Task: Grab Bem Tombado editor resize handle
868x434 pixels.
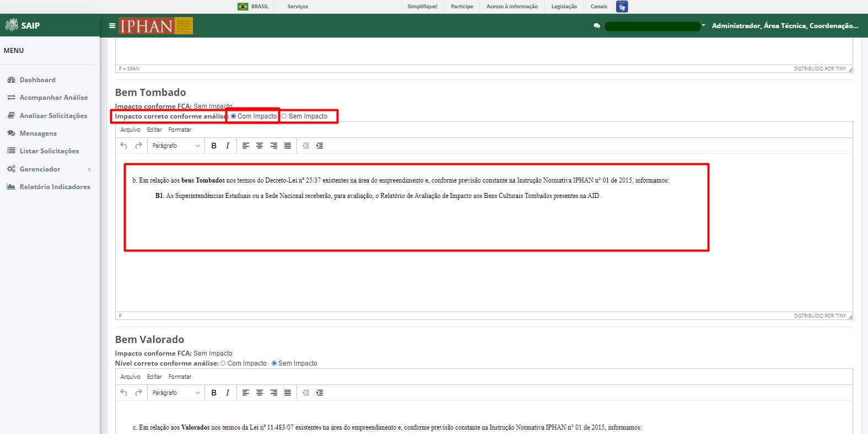Action: click(x=850, y=317)
